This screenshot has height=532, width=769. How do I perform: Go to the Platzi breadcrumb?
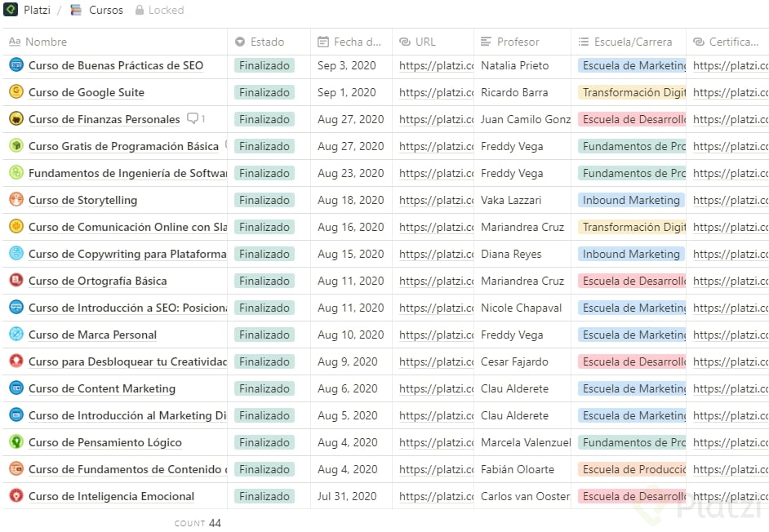coord(38,10)
